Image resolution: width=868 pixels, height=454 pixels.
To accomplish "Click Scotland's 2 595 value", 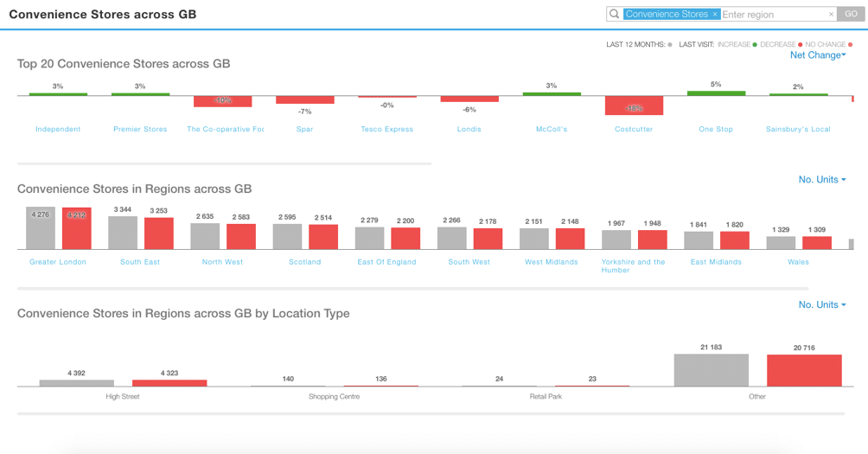I will pos(287,217).
